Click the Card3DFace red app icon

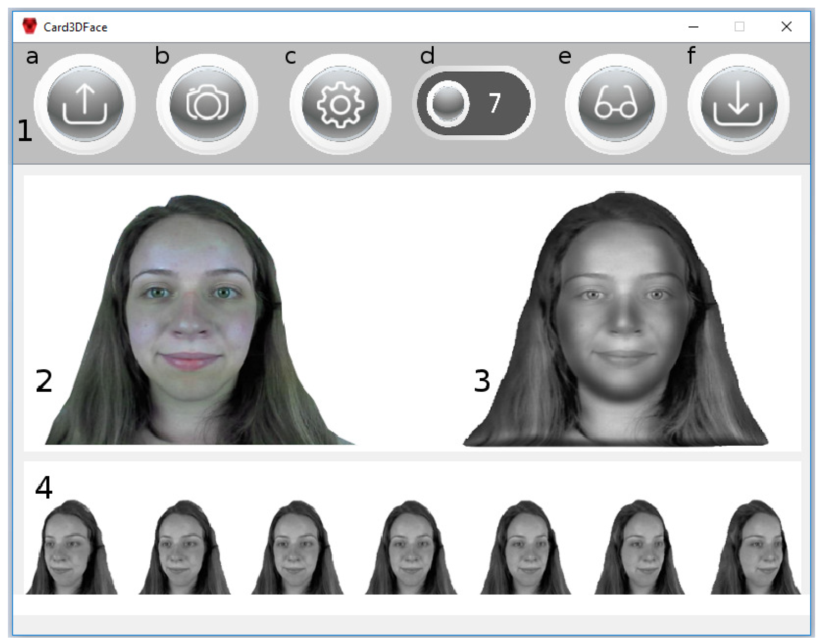click(x=29, y=26)
